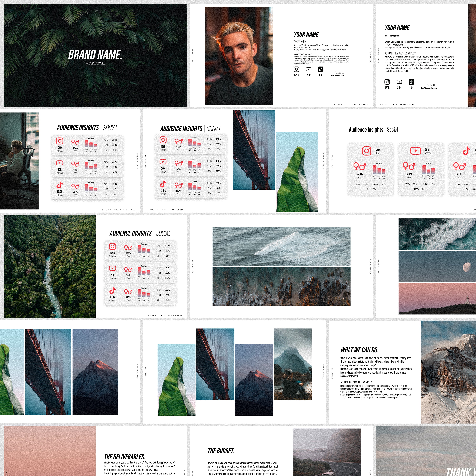Click the large YouTube icon beside 20k Subscribers
The height and width of the screenshot is (476, 476).
coord(415,151)
